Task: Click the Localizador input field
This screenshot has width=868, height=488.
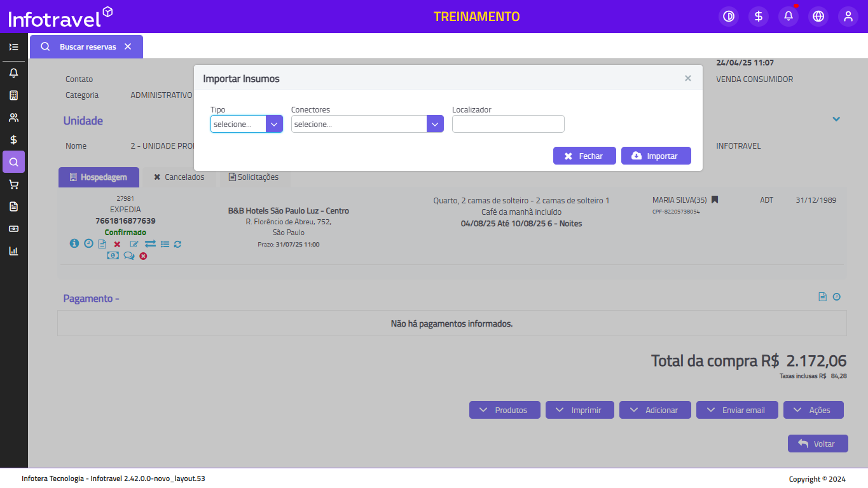Action: 508,124
